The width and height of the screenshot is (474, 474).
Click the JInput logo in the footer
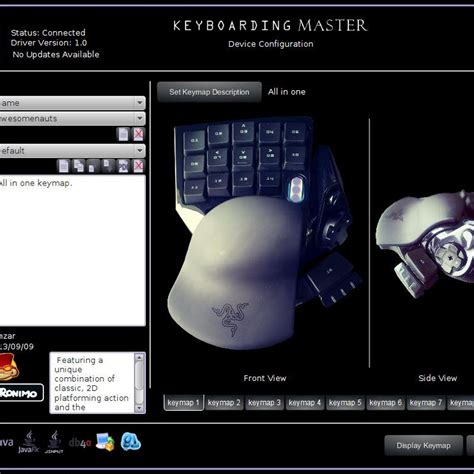coord(54,442)
